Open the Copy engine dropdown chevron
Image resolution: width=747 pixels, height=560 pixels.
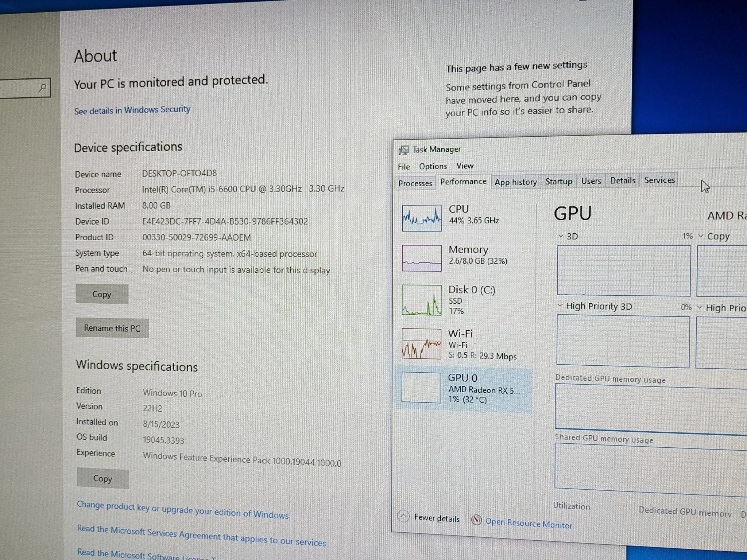[701, 236]
